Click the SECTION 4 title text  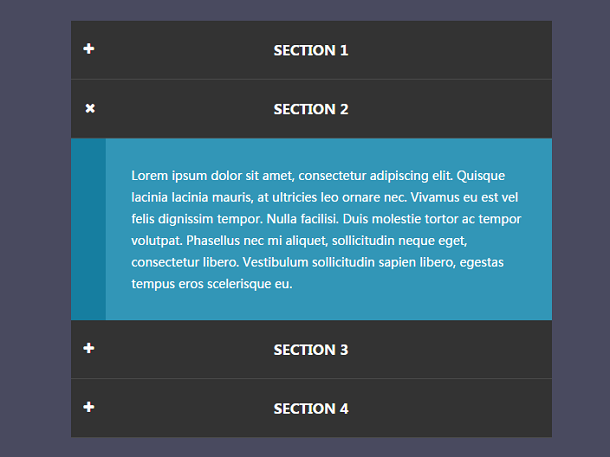(311, 409)
